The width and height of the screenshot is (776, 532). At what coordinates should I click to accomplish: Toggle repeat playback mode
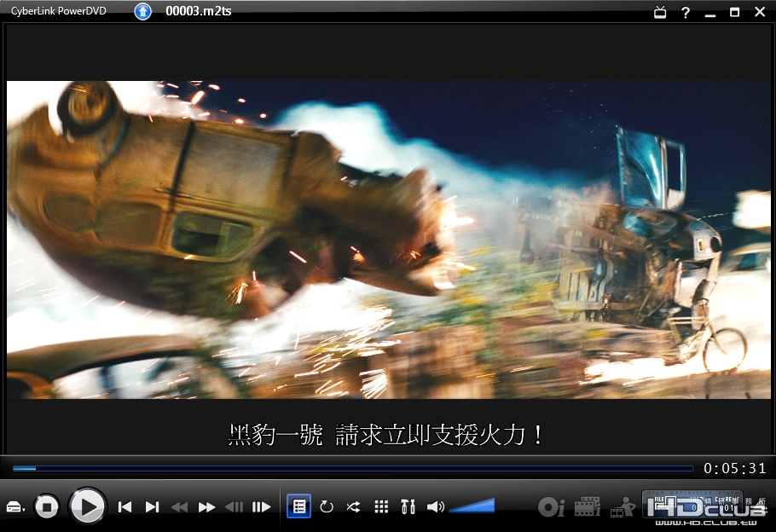click(x=327, y=506)
